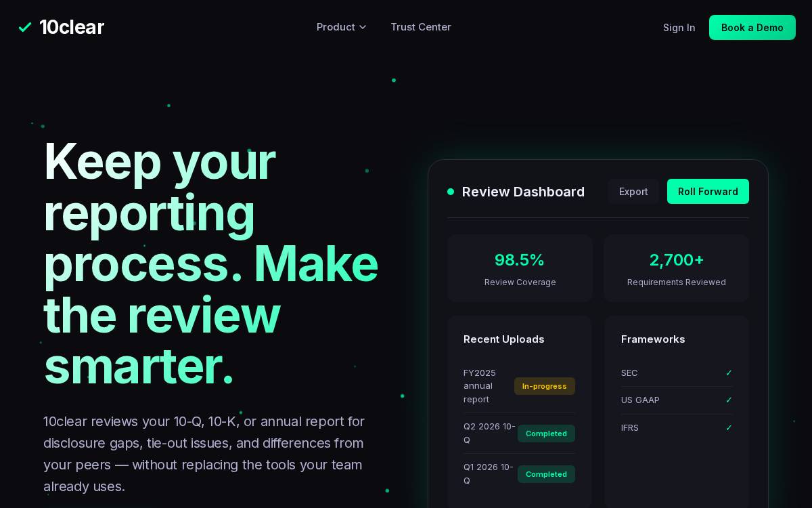This screenshot has height=508, width=812.
Task: Select the IFRS framework label
Action: tap(630, 428)
